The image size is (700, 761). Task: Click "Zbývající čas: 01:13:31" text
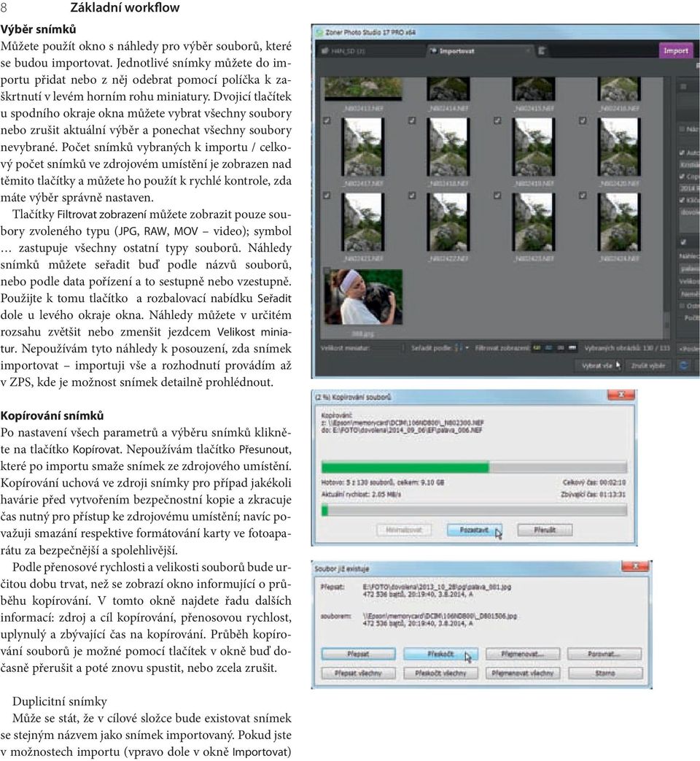click(593, 495)
